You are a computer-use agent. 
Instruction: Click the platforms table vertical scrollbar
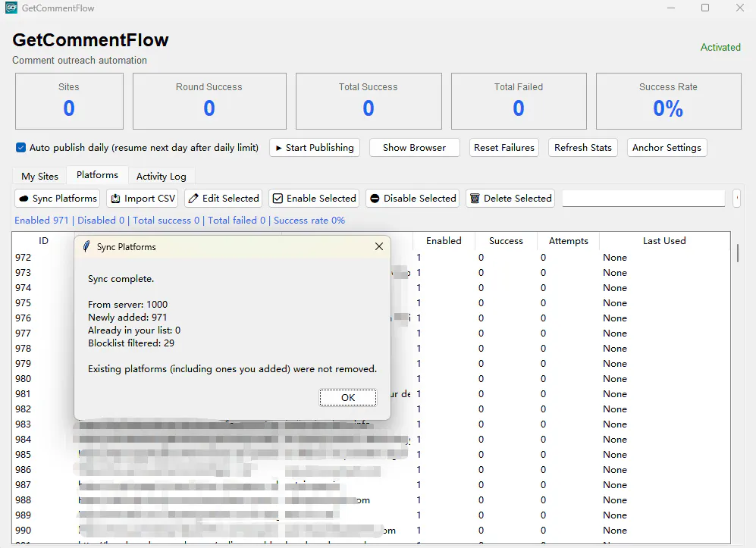click(737, 253)
